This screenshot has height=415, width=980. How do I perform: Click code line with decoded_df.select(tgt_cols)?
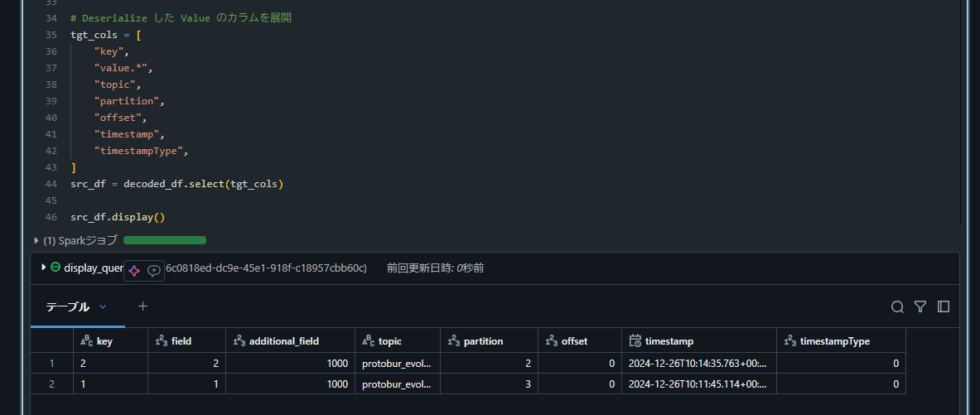[177, 185]
